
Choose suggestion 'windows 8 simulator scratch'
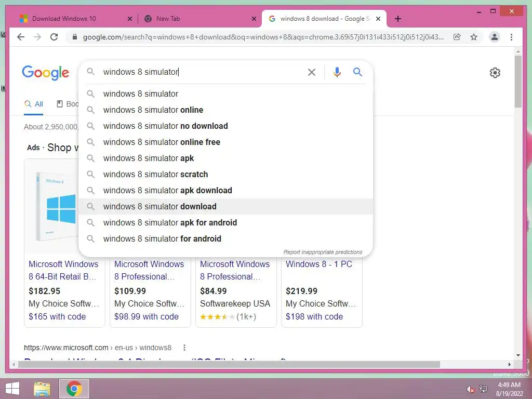click(x=225, y=175)
